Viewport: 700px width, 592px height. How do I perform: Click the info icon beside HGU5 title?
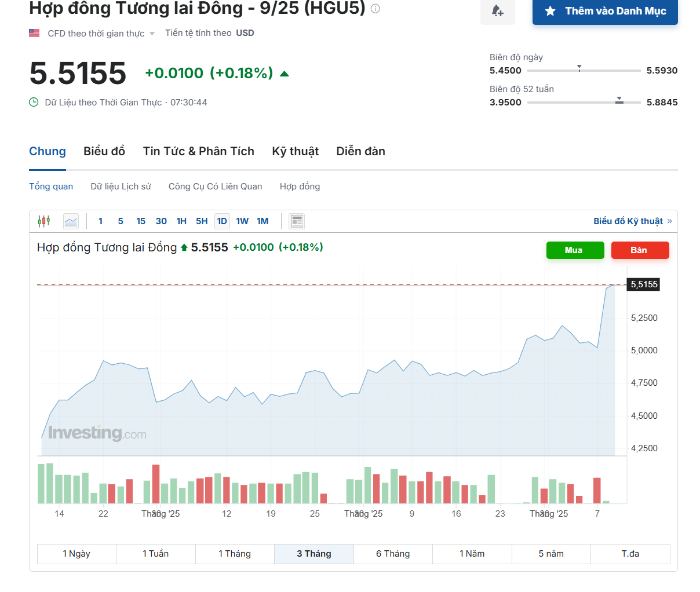coord(375,9)
